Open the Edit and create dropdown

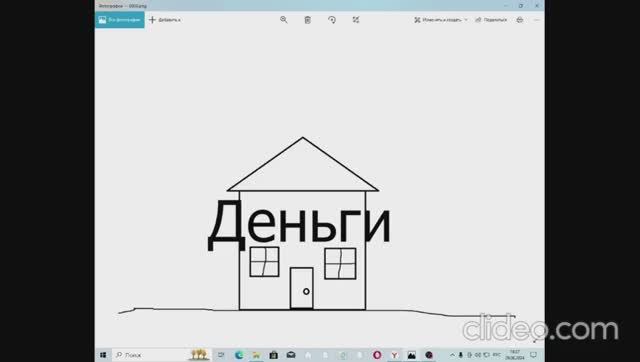[x=441, y=20]
